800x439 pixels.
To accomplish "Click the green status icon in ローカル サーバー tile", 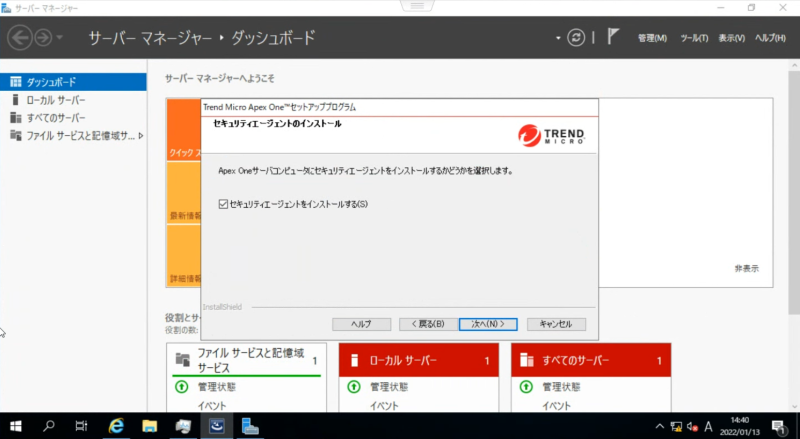I will click(354, 387).
